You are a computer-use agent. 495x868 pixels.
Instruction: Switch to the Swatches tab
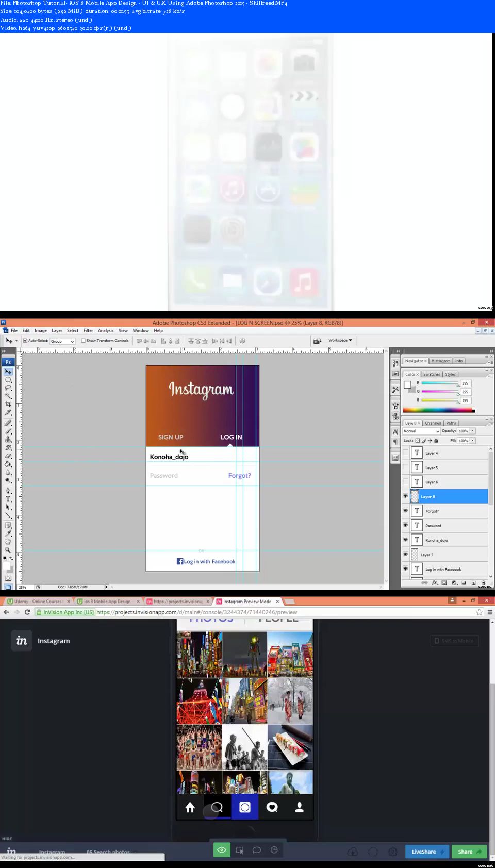point(432,374)
